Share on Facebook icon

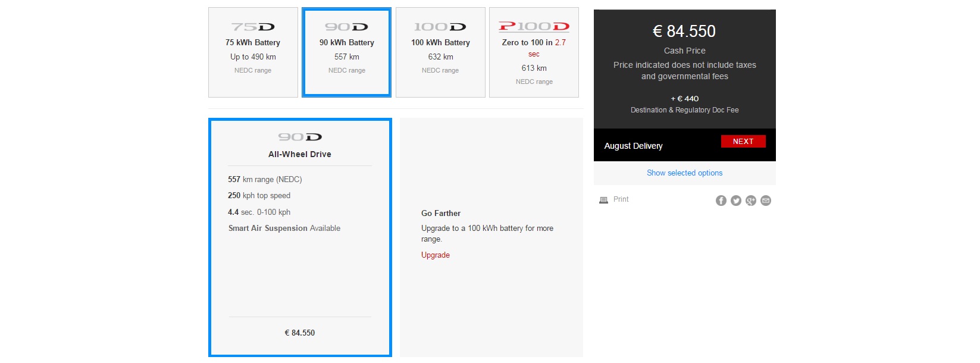pyautogui.click(x=721, y=201)
